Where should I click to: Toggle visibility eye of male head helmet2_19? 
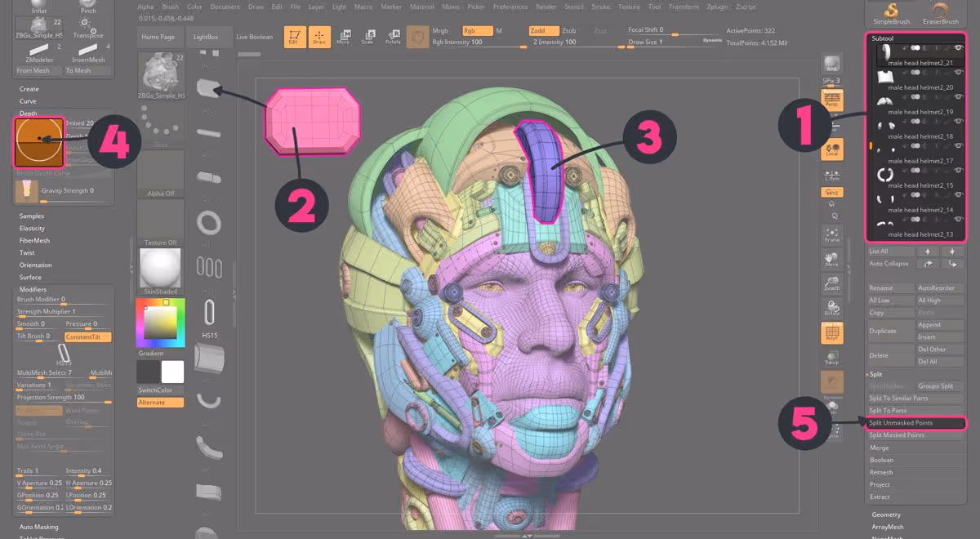[959, 97]
